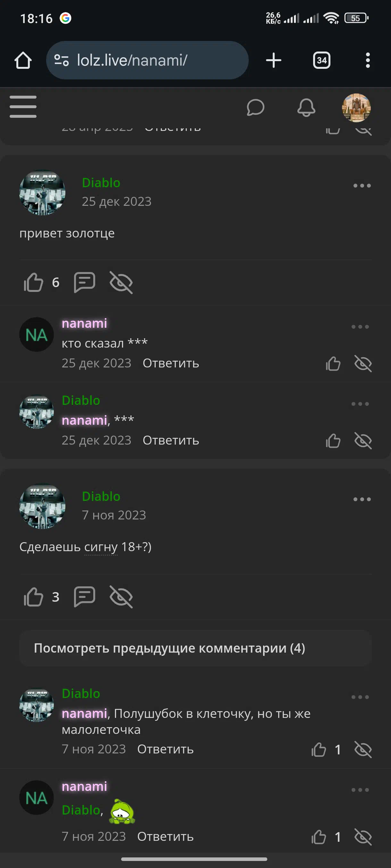Open Diablo's profile link on 25 дек post
The height and width of the screenshot is (868, 391).
(x=101, y=183)
